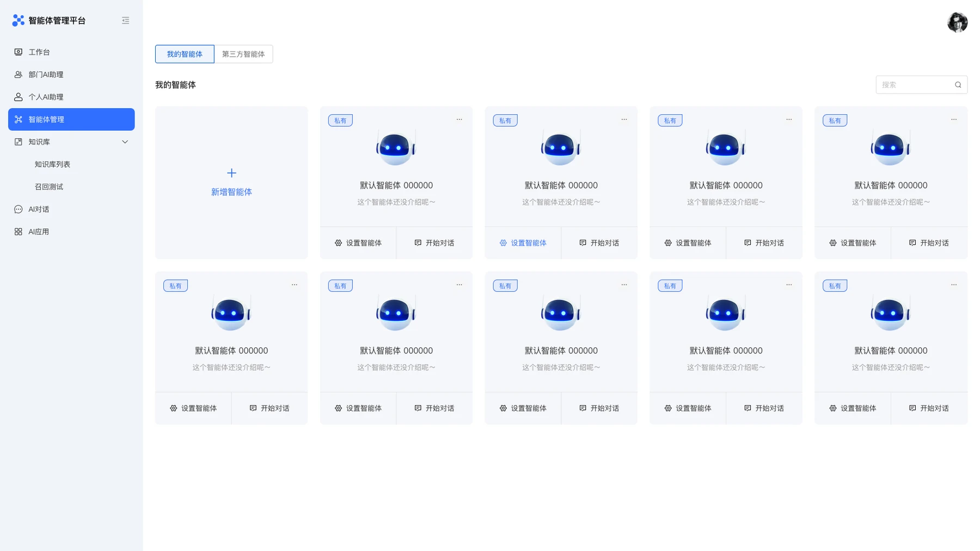The height and width of the screenshot is (551, 980).
Task: Focus the 搜索 input field
Action: [x=916, y=85]
